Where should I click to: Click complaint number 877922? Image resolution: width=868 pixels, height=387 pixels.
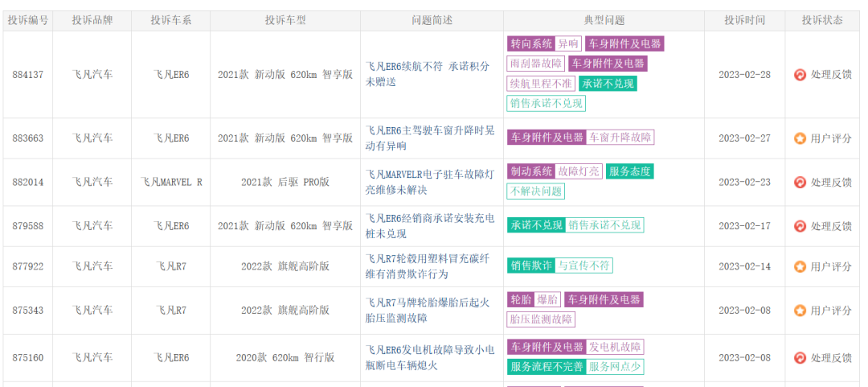27,266
